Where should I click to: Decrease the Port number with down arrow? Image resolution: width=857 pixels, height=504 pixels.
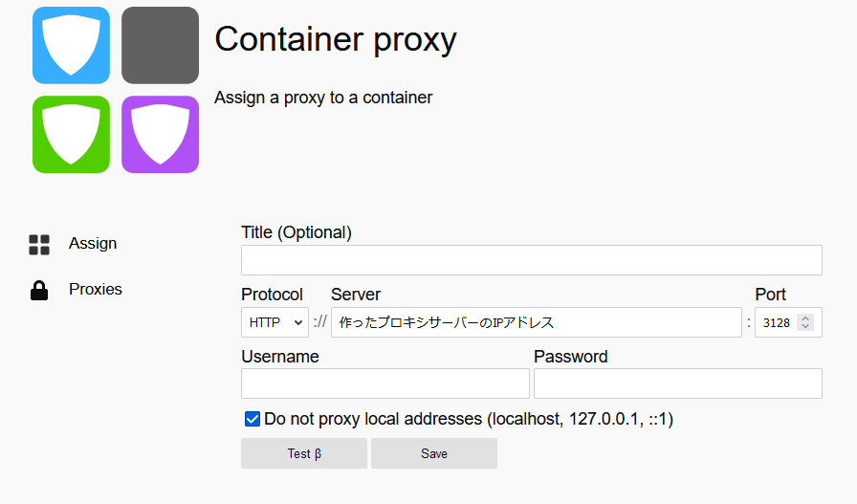click(x=805, y=326)
